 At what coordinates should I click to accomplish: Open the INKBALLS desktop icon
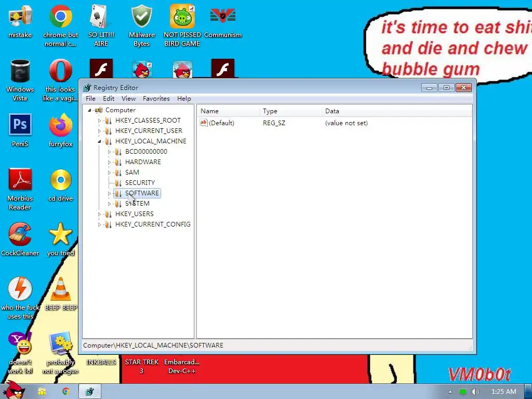(x=101, y=362)
